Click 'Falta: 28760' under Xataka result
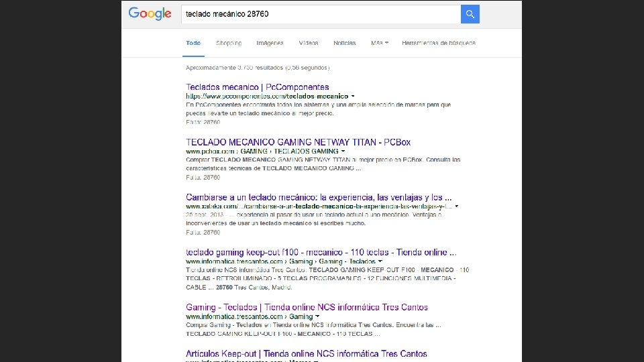This screenshot has height=362, width=644. coord(203,233)
